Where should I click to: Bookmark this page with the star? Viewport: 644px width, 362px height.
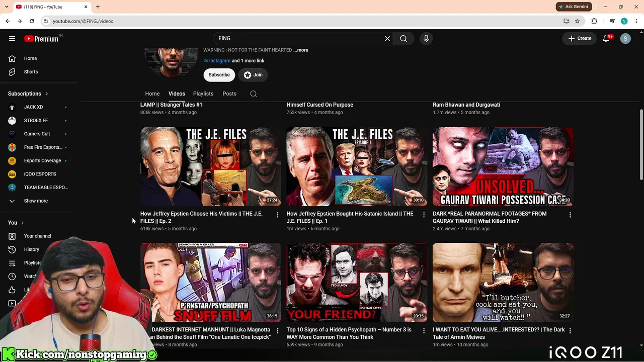click(x=577, y=21)
